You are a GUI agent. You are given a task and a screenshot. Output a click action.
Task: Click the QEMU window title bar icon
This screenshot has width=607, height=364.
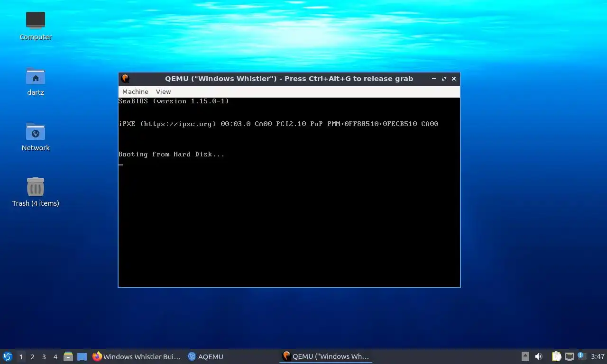[125, 79]
